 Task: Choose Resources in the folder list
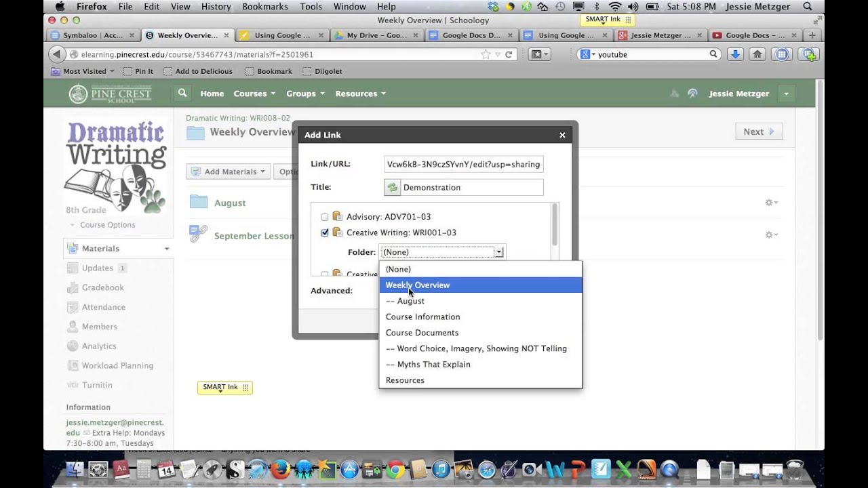[x=480, y=380]
